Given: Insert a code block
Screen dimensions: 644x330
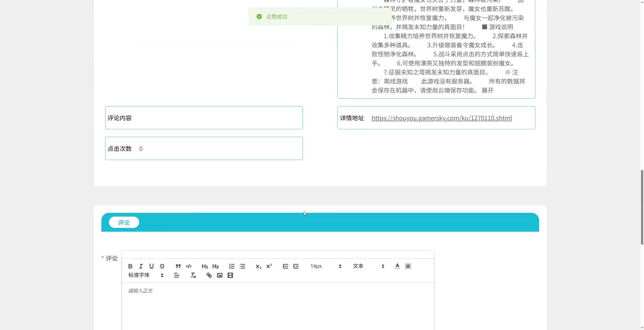Looking at the screenshot, I should [189, 266].
